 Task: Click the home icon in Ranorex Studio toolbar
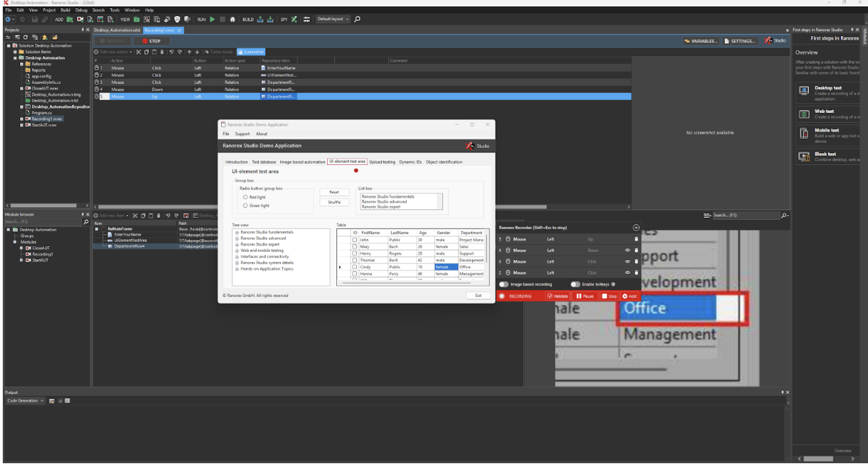(232, 19)
